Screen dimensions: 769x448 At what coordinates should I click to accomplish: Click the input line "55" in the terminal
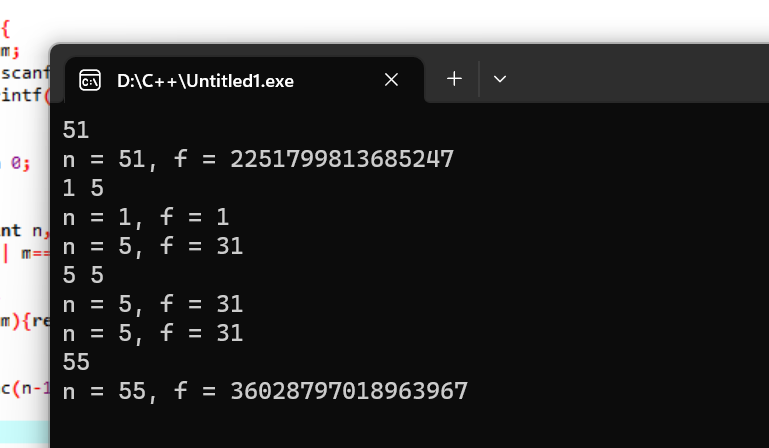tap(75, 362)
